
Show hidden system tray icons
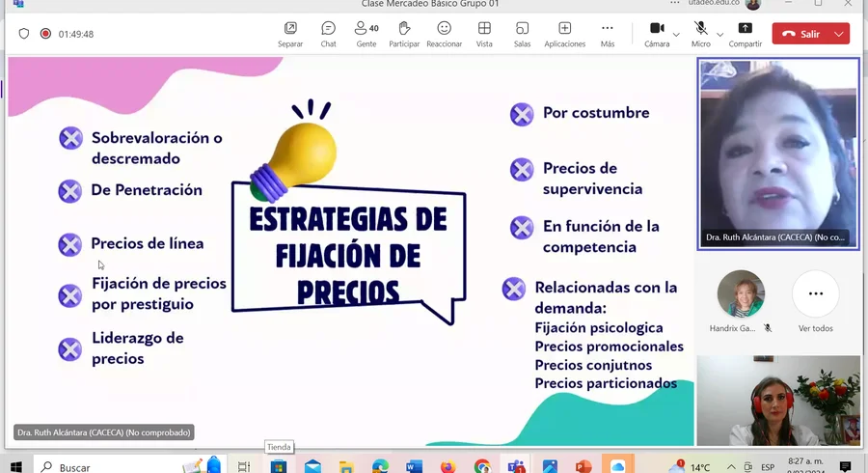coord(731,467)
